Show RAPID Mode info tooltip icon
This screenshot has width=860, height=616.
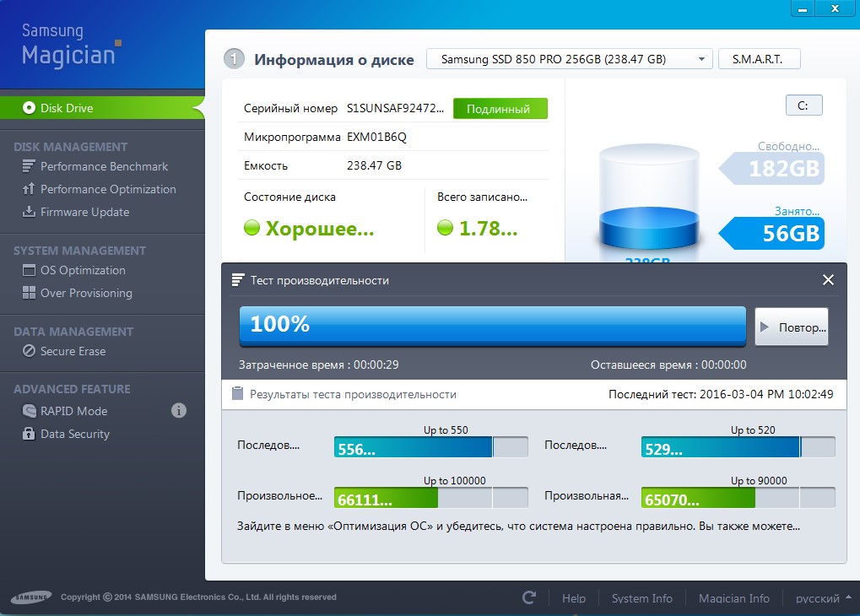pos(179,410)
